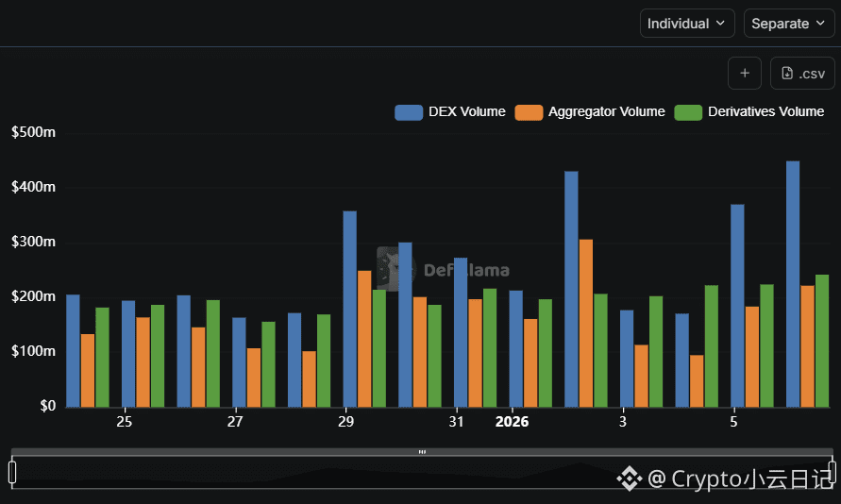Click the center zoom bar grip handle
The image size is (841, 504).
[x=422, y=452]
